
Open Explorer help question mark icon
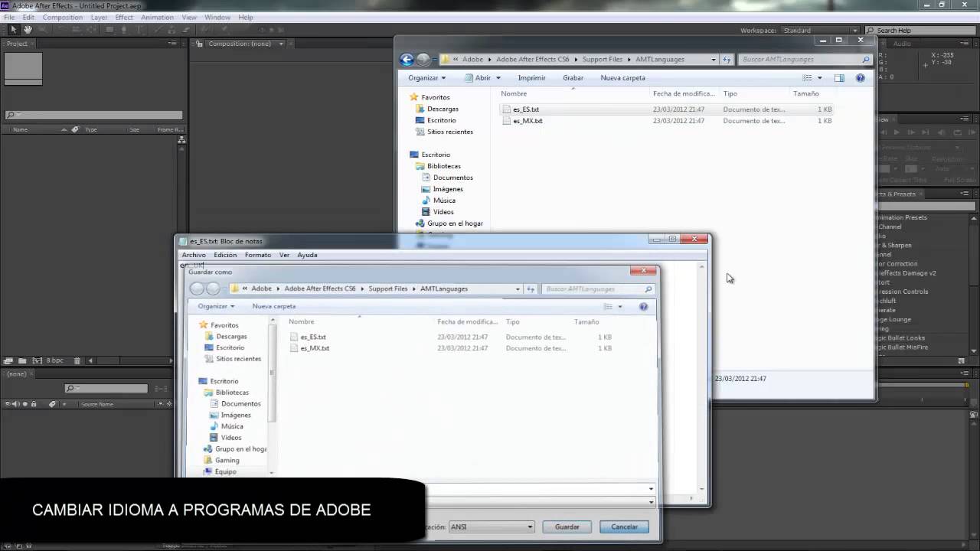pyautogui.click(x=860, y=77)
